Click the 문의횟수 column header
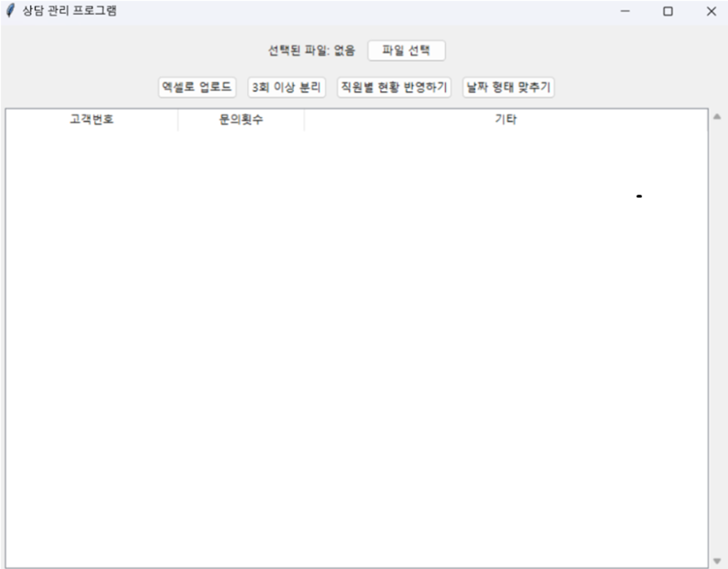728x569 pixels. tap(241, 120)
